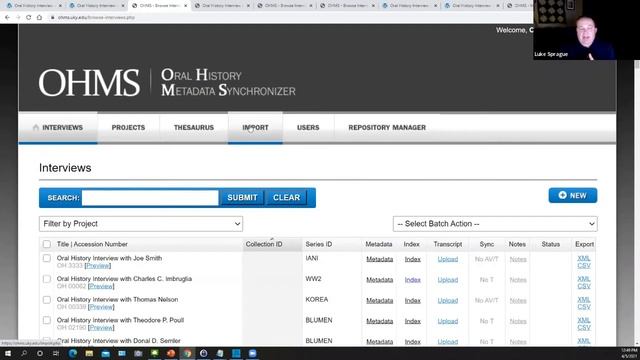Open Windows taskbar search
Image resolution: width=640 pixels, height=360 pixels.
coord(24,353)
